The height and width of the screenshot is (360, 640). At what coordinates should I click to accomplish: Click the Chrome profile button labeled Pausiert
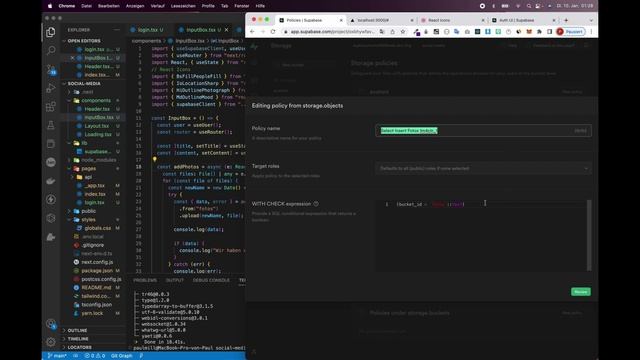point(570,31)
